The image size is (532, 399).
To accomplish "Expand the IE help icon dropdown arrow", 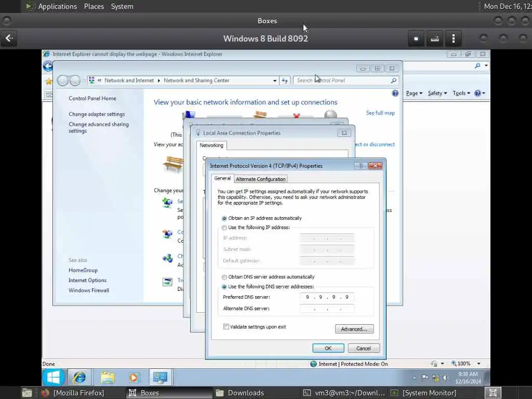I will coord(484,93).
